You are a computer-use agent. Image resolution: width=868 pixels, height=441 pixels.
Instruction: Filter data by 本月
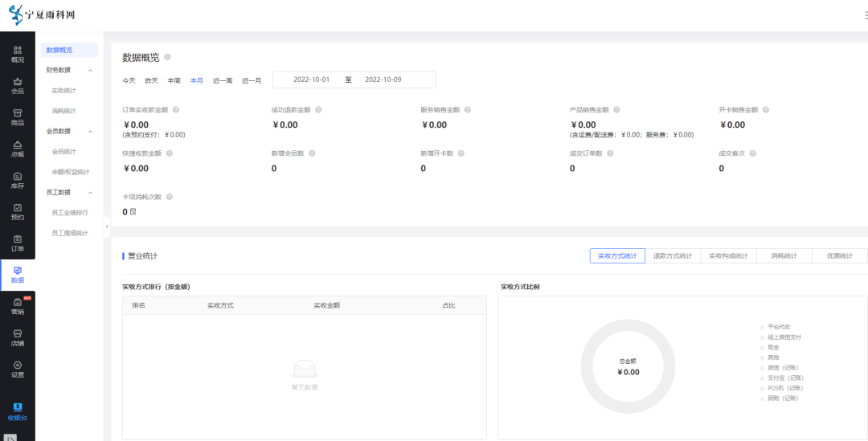197,81
